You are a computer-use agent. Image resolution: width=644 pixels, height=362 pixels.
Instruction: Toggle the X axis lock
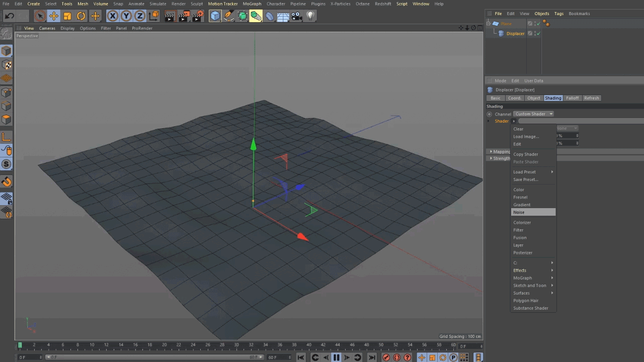coord(113,16)
